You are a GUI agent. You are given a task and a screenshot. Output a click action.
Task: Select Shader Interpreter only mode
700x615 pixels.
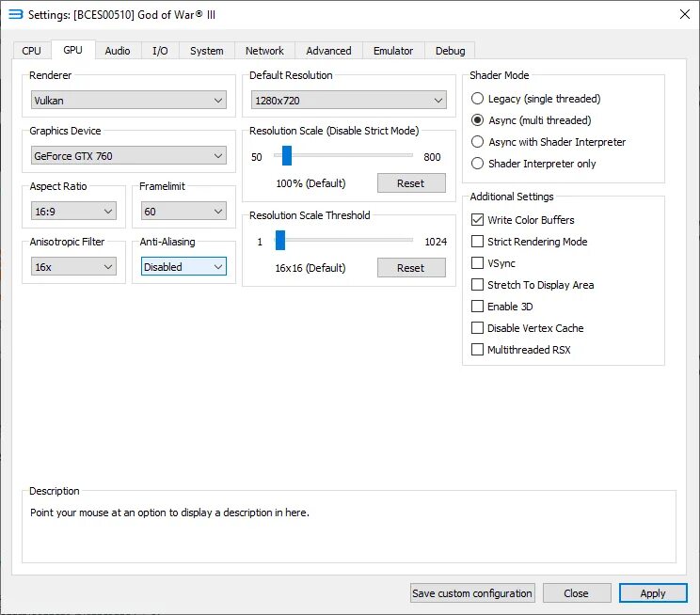[x=533, y=164]
